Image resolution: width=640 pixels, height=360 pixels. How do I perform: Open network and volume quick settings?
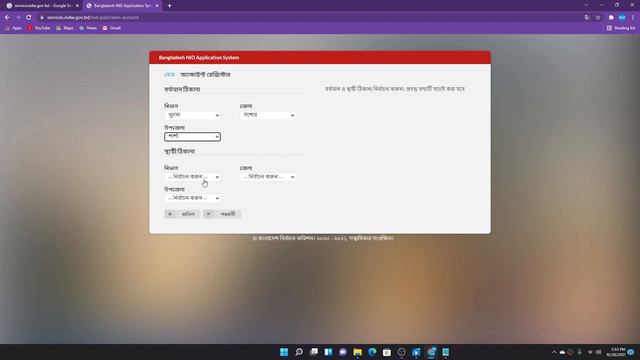coord(594,352)
